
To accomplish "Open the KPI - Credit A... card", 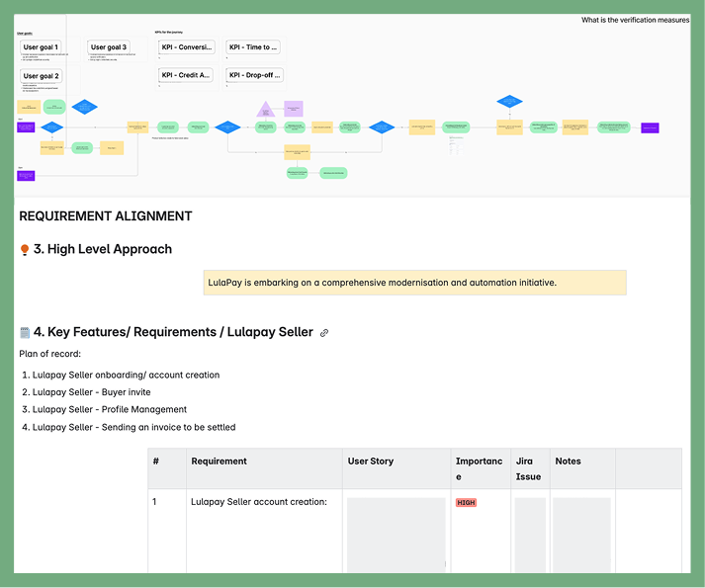I will click(186, 75).
